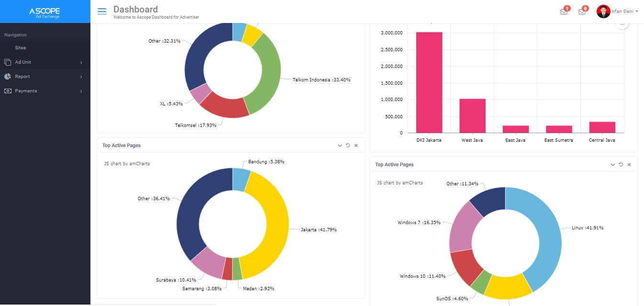Click the DKI Jakarta bar in the chart

click(x=429, y=81)
